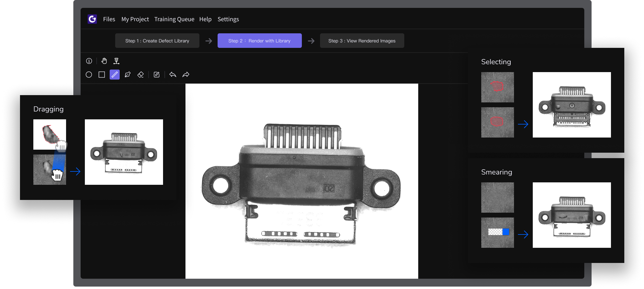Image resolution: width=644 pixels, height=289 pixels.
Task: Open the Settings menu
Action: pyautogui.click(x=228, y=19)
